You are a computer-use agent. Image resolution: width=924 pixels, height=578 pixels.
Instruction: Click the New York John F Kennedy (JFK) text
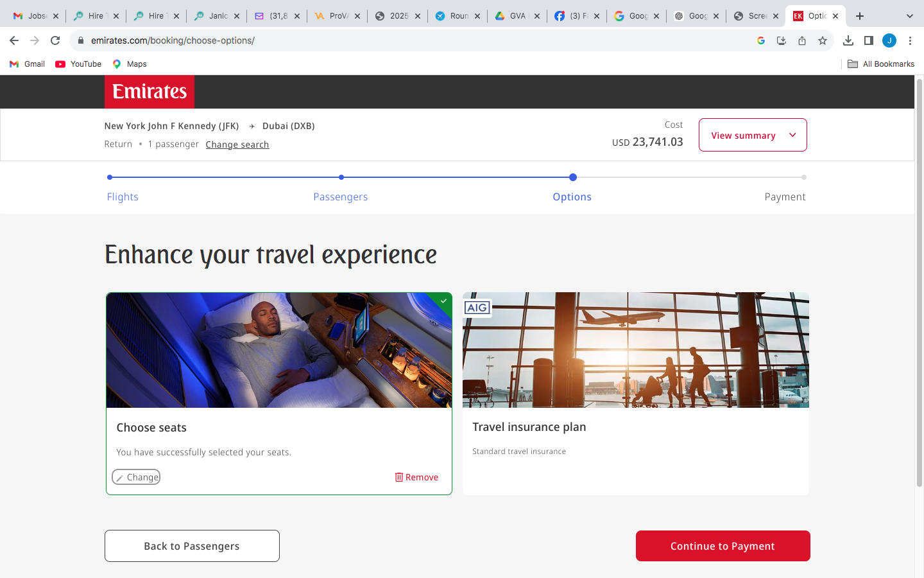pos(171,126)
